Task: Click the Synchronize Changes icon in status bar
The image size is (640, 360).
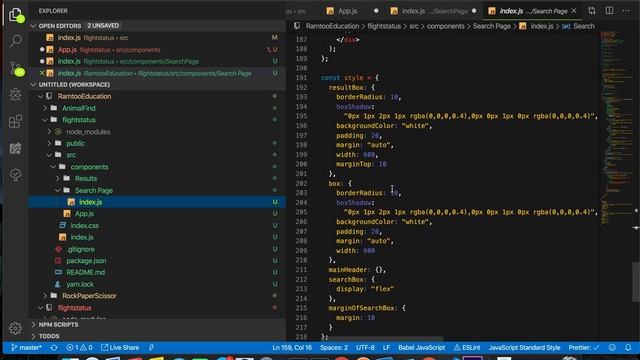Action: pyautogui.click(x=54, y=348)
